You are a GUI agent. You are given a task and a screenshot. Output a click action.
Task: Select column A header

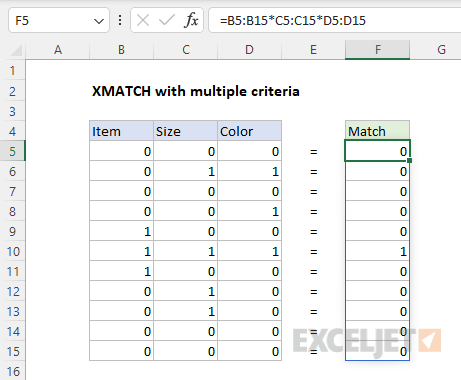point(58,50)
